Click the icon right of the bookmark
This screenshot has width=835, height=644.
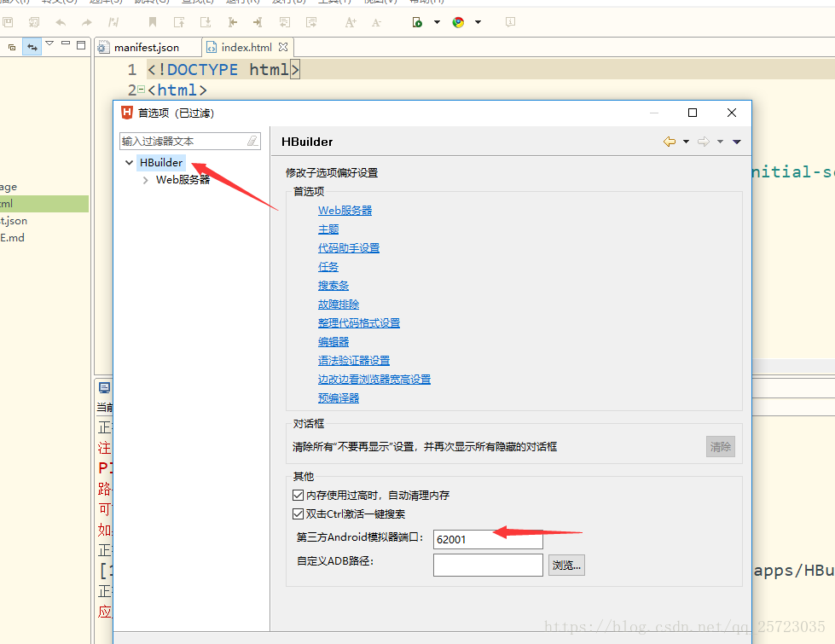(x=179, y=22)
